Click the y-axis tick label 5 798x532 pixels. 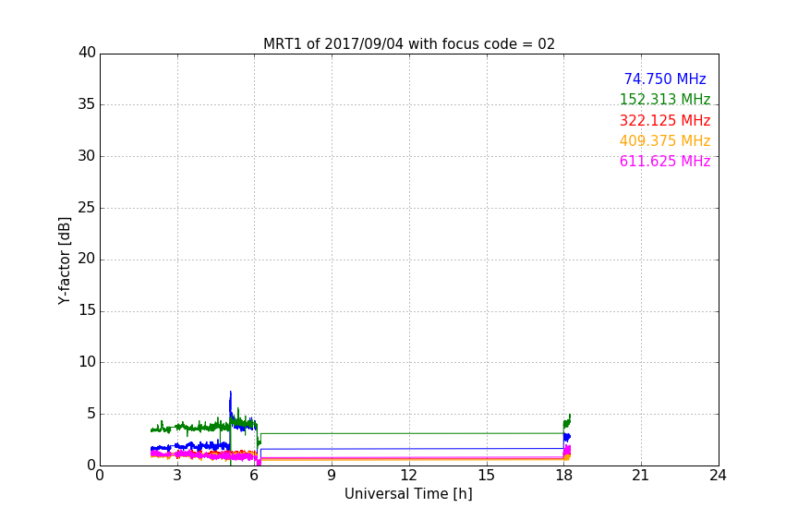click(x=91, y=414)
